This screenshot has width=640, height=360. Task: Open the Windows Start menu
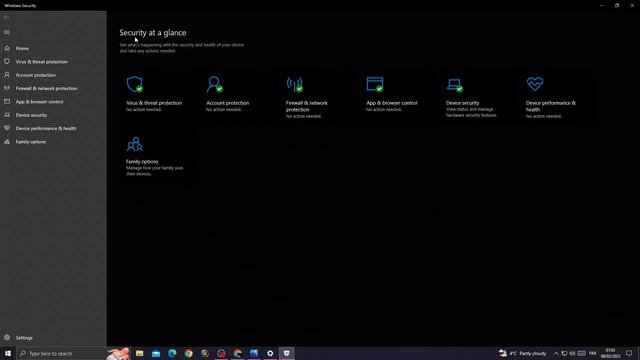(x=8, y=353)
